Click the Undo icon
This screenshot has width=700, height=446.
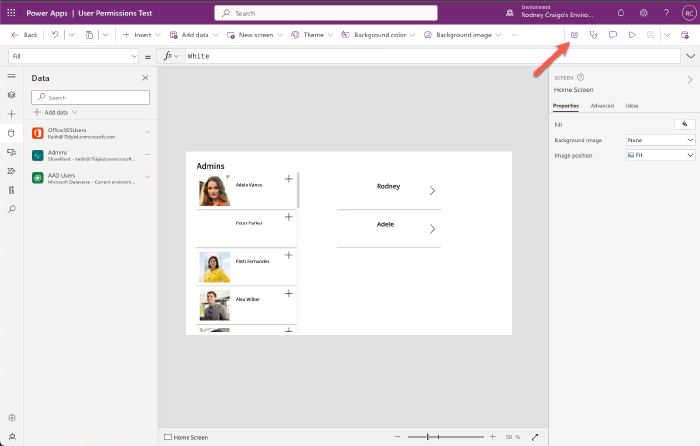55,34
